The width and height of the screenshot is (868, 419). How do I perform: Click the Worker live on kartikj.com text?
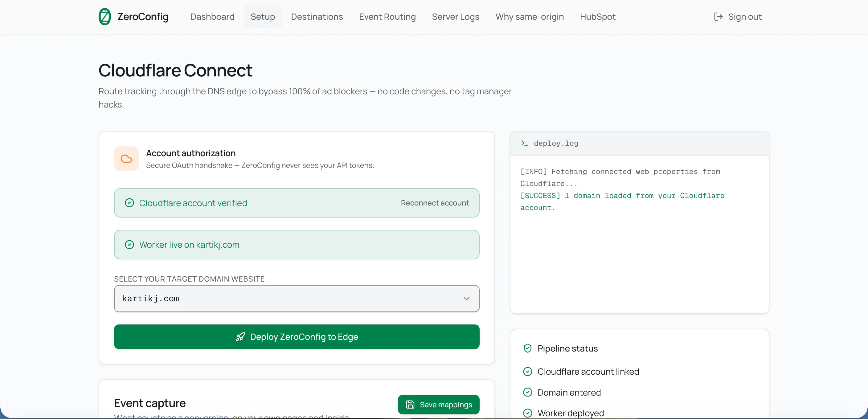(x=189, y=245)
